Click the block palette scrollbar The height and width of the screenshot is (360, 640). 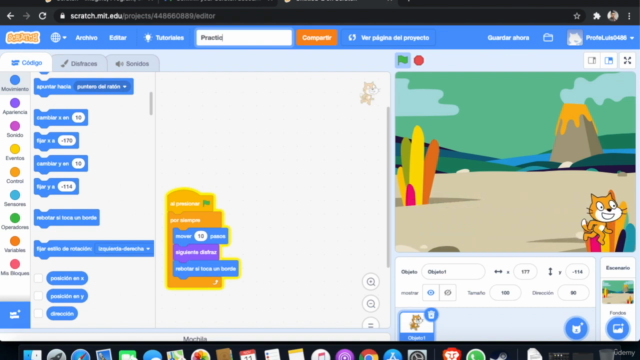point(151,103)
